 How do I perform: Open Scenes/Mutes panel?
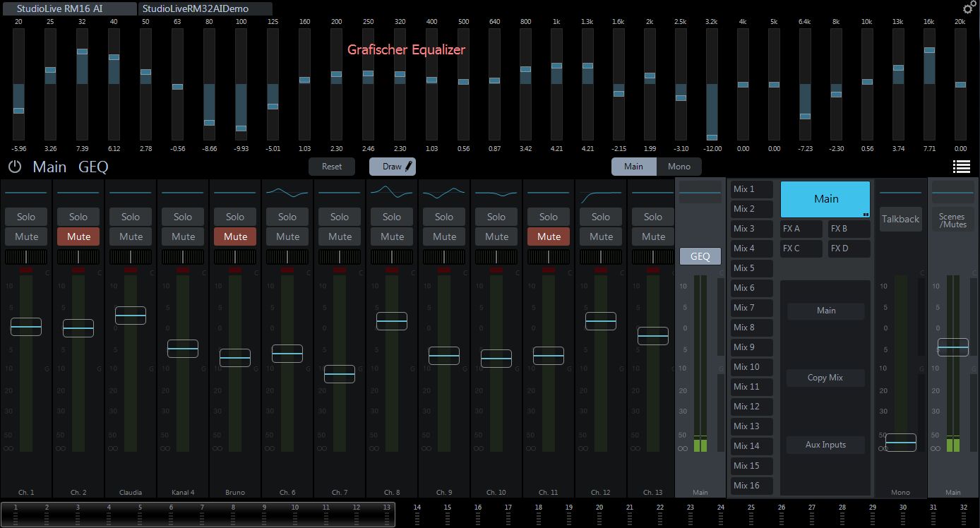coord(952,220)
